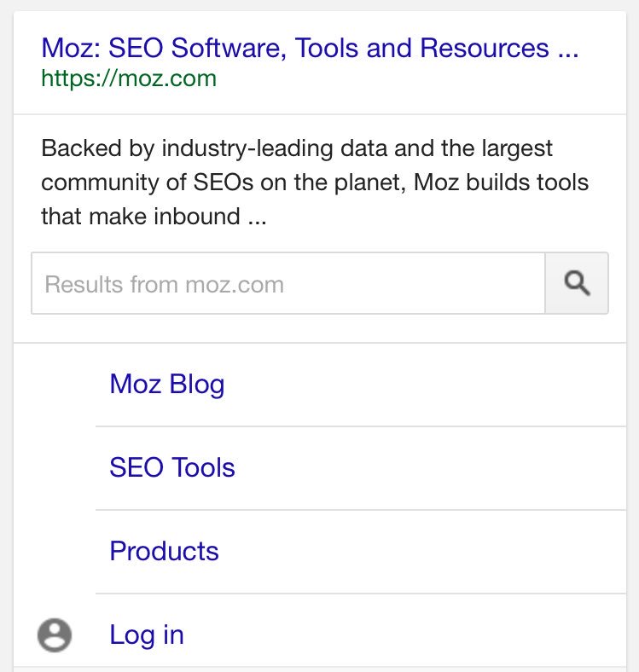Open the Moz Blog sitelink
Image resolution: width=639 pixels, height=672 pixels.
(167, 385)
